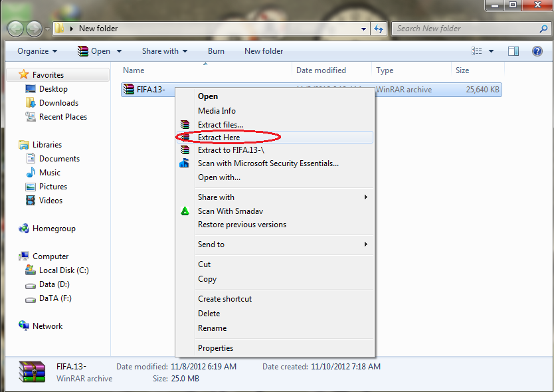Open the Organize dropdown
The width and height of the screenshot is (554, 392).
pyautogui.click(x=37, y=51)
